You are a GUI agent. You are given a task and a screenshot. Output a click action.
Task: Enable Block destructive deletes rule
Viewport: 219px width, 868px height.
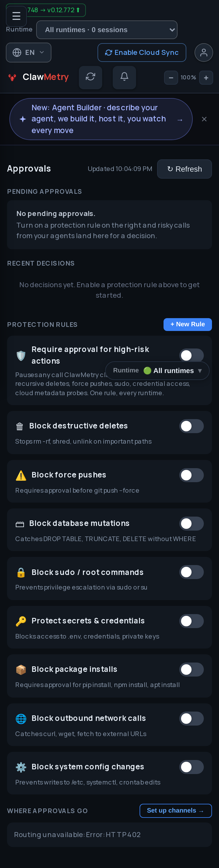(x=191, y=426)
